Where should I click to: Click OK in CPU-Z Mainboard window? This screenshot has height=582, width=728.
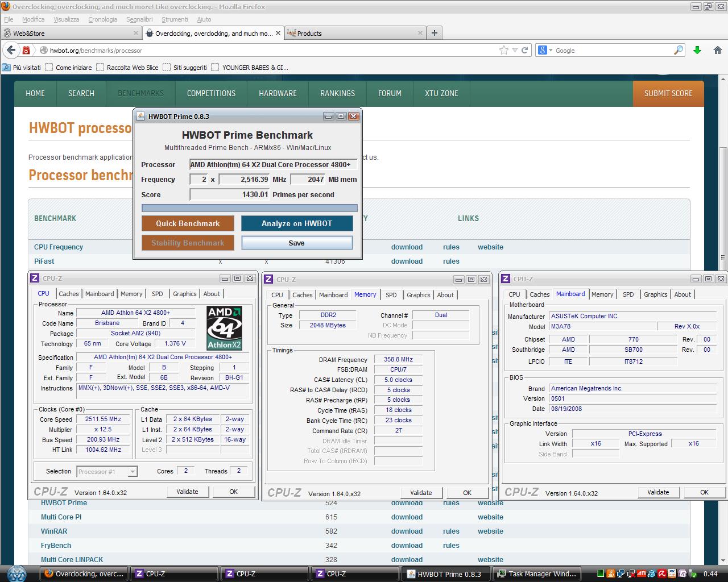[704, 492]
